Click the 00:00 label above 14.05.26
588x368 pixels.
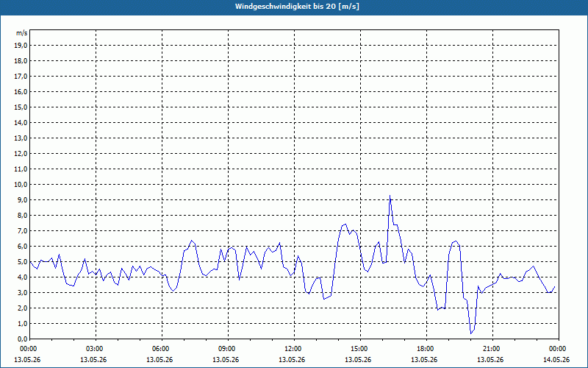pyautogui.click(x=559, y=349)
